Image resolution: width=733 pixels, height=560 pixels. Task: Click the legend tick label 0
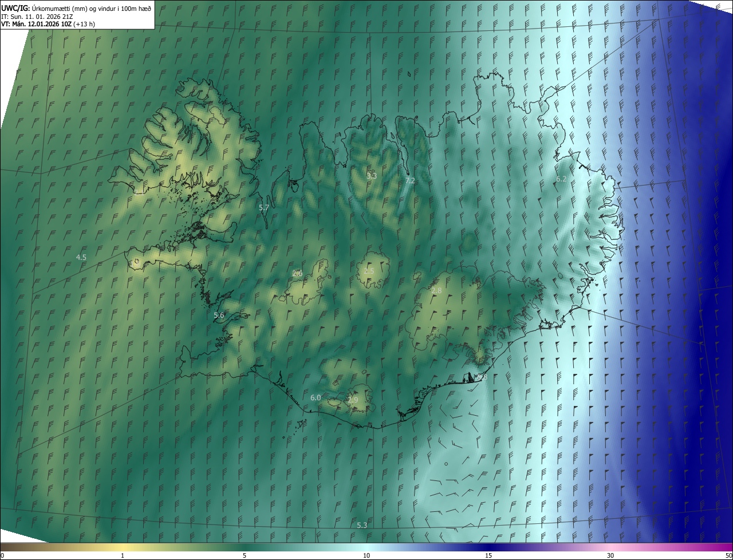coord(2,555)
